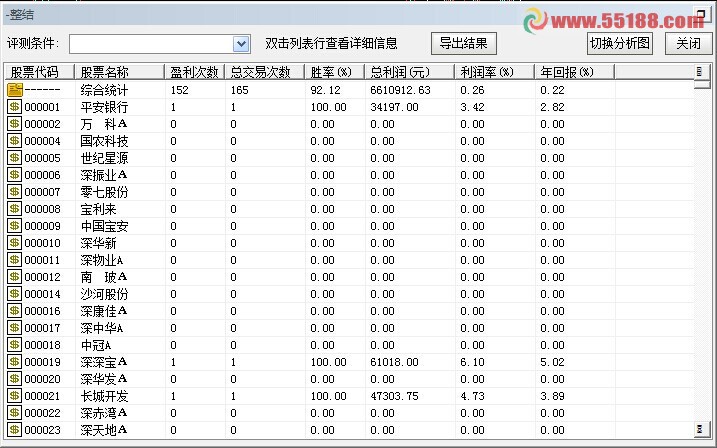Click the dollar icon next to 000010

point(15,243)
